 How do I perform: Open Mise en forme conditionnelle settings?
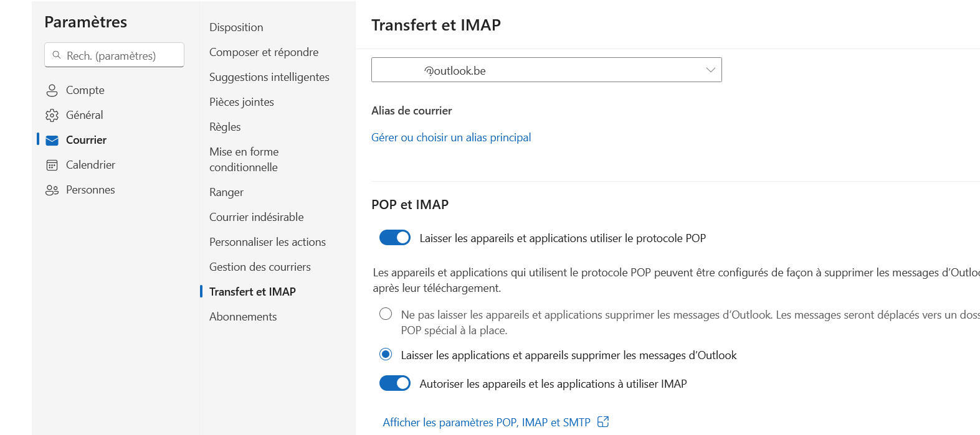(x=244, y=159)
